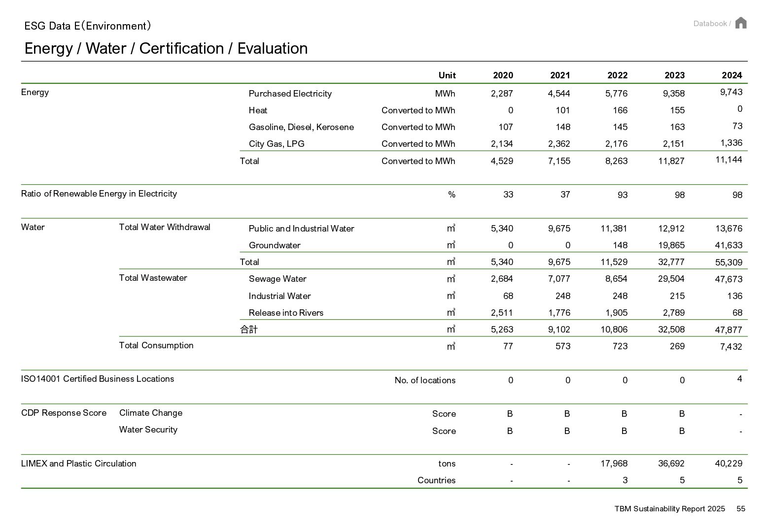Click the 'Unit' column header

(x=447, y=75)
